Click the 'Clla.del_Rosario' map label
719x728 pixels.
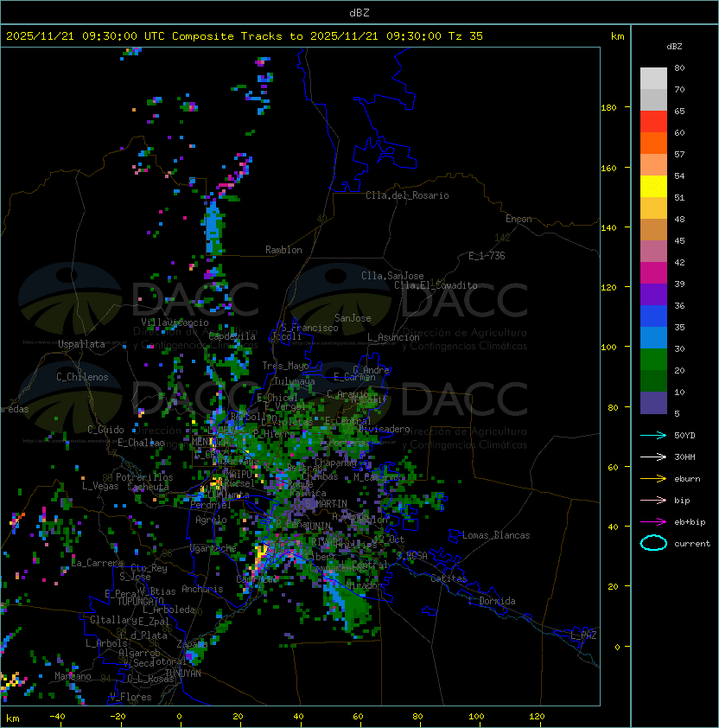point(407,195)
